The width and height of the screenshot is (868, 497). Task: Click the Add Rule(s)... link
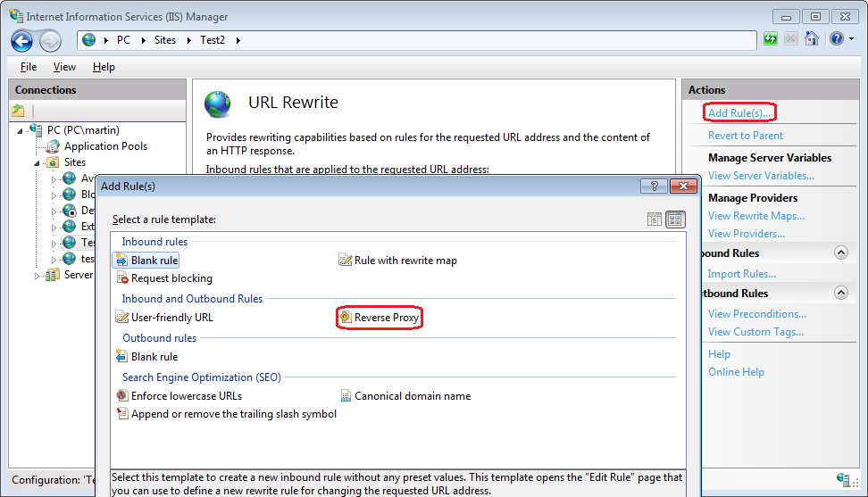(739, 113)
